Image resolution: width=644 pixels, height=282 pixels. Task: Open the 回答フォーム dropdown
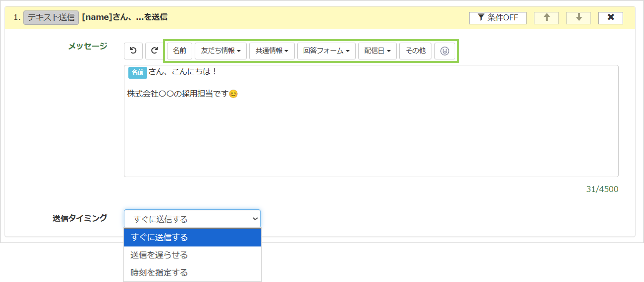point(326,51)
